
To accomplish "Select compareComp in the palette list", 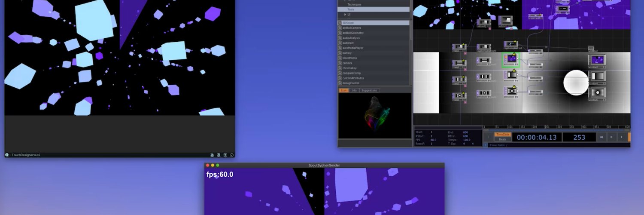I will point(373,73).
